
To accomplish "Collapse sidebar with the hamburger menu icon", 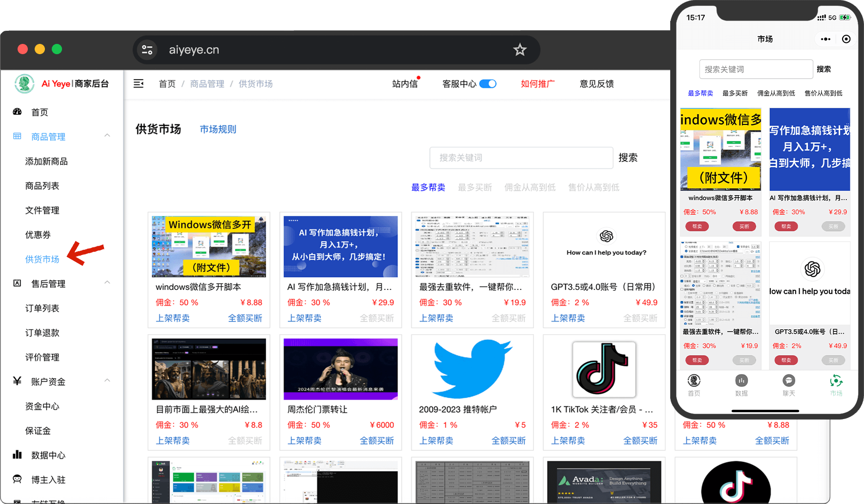I will pos(139,83).
